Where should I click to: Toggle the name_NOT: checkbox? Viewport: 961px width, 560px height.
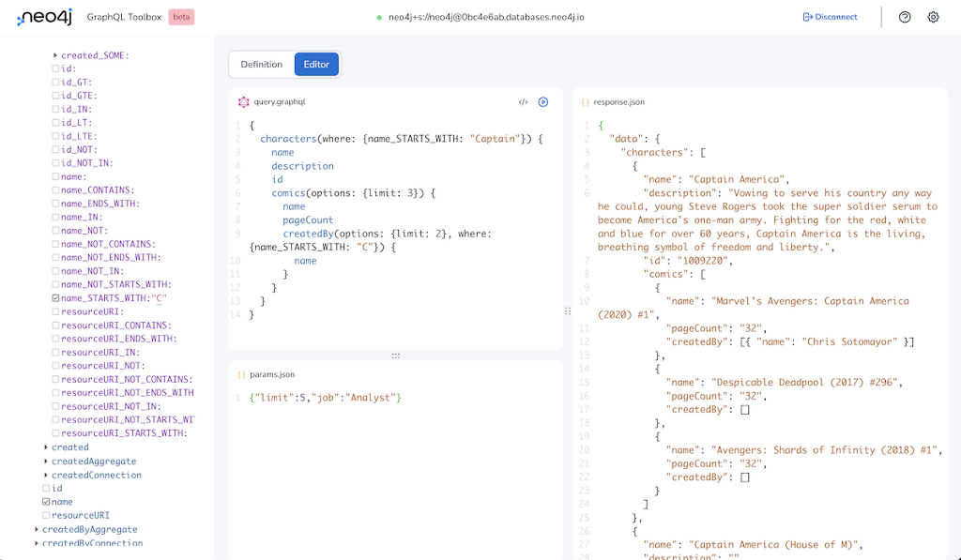coord(55,231)
